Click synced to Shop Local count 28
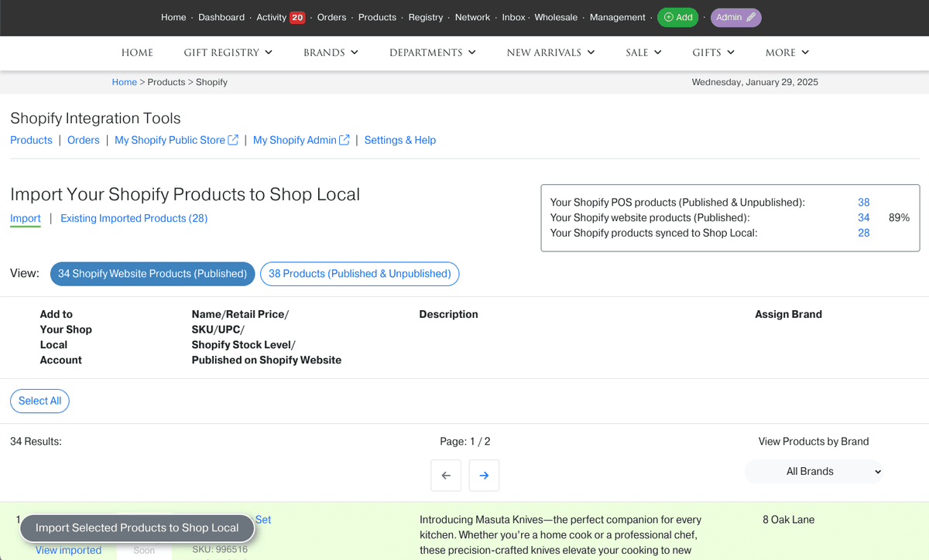 point(864,233)
